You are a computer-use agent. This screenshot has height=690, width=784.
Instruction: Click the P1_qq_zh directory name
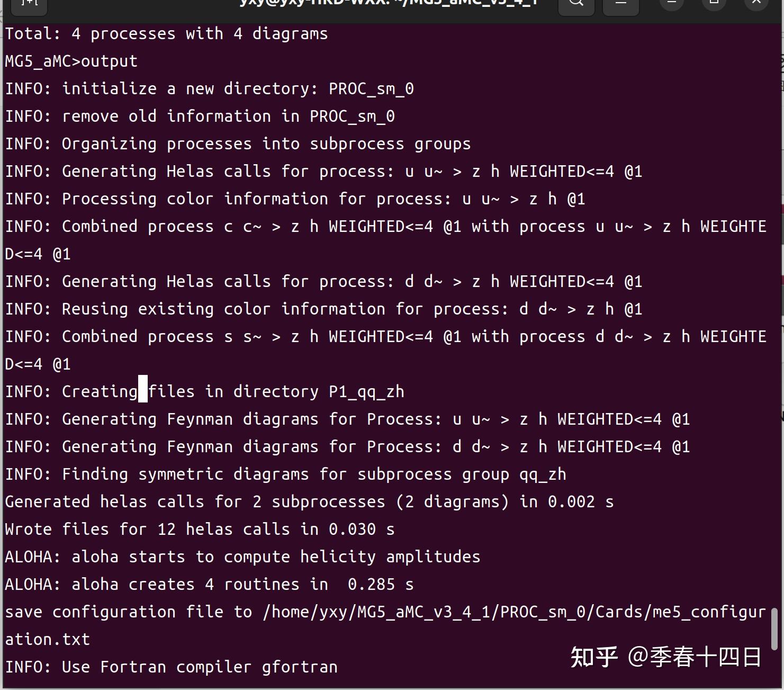[366, 392]
